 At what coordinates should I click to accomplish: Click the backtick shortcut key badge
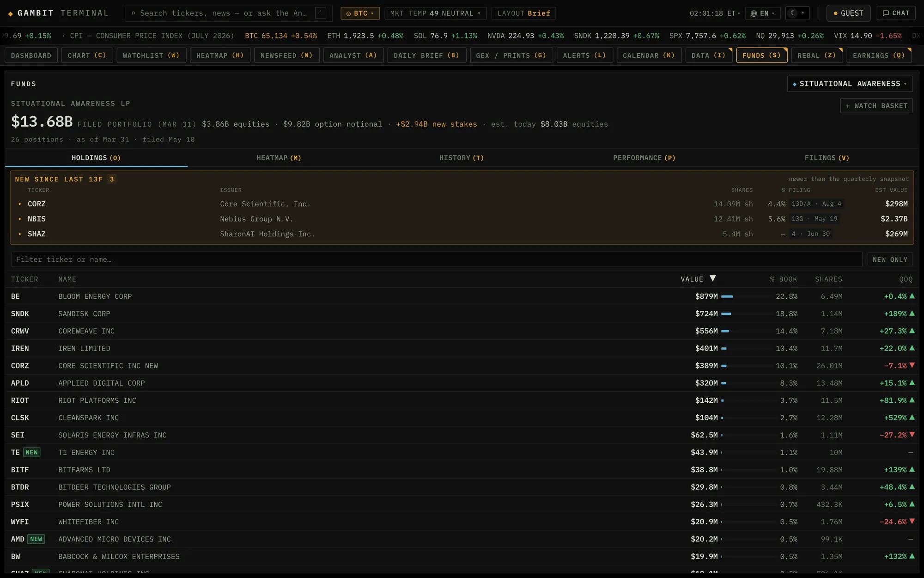(x=321, y=13)
